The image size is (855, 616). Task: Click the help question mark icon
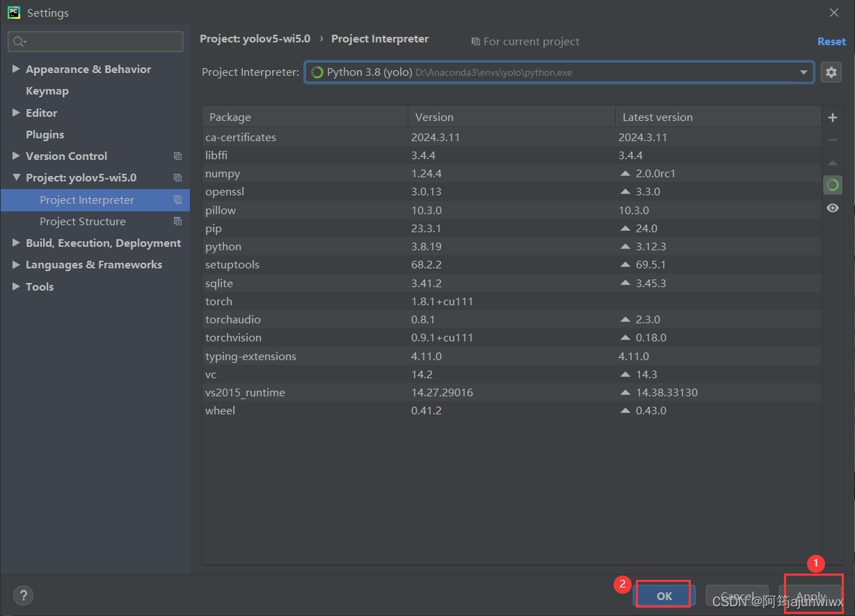coord(23,595)
